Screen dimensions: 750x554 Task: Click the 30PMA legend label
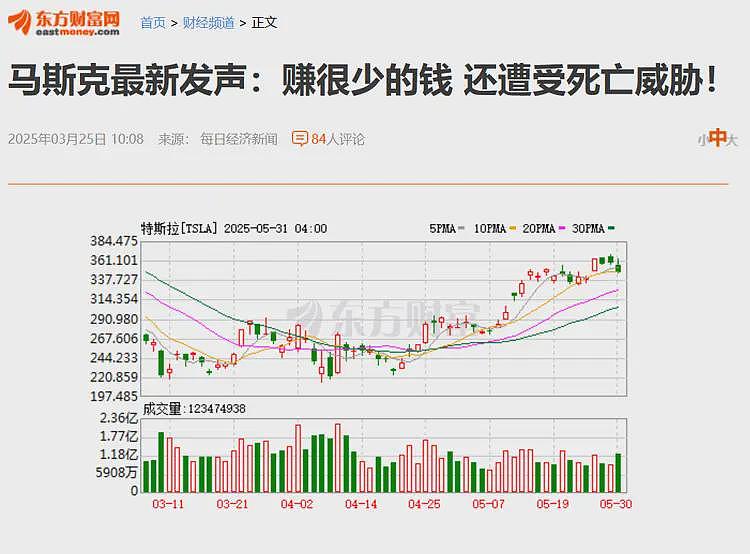click(588, 229)
